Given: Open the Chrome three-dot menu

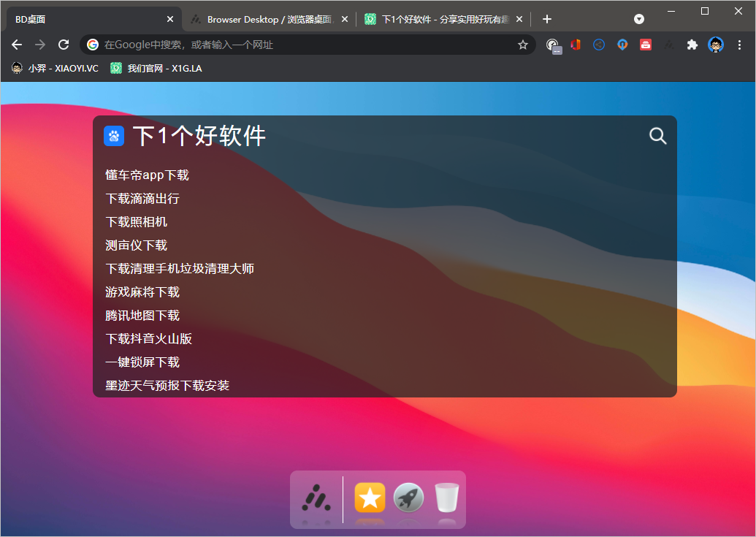Looking at the screenshot, I should tap(739, 45).
